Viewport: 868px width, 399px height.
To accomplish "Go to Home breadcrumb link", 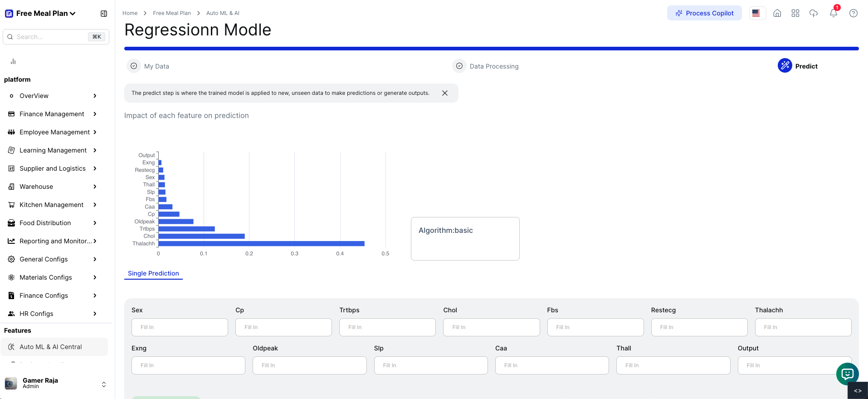I will pos(130,13).
